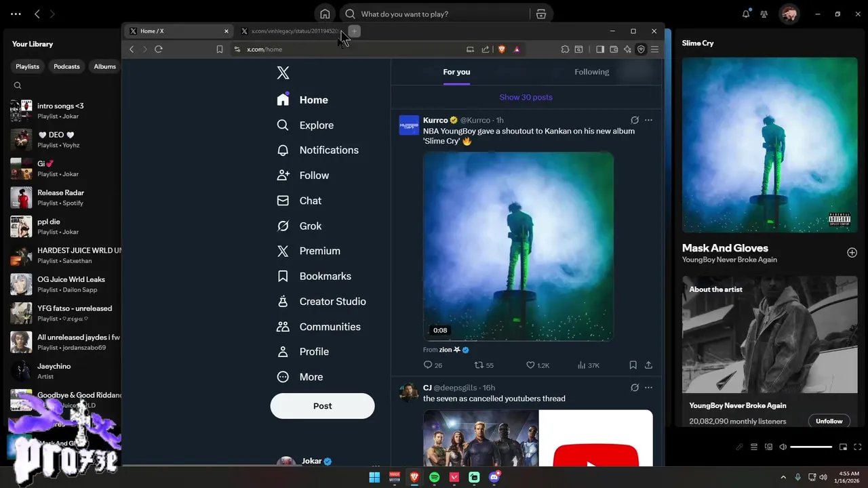The width and height of the screenshot is (868, 488).
Task: Open Spotify notifications bell icon
Action: [x=746, y=14]
